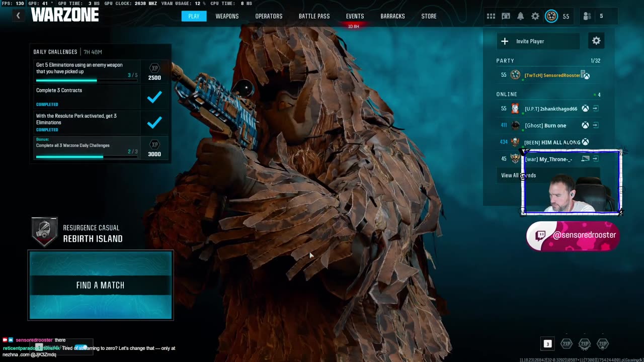Click the plus icon on Invite Player
644x362 pixels.
505,41
